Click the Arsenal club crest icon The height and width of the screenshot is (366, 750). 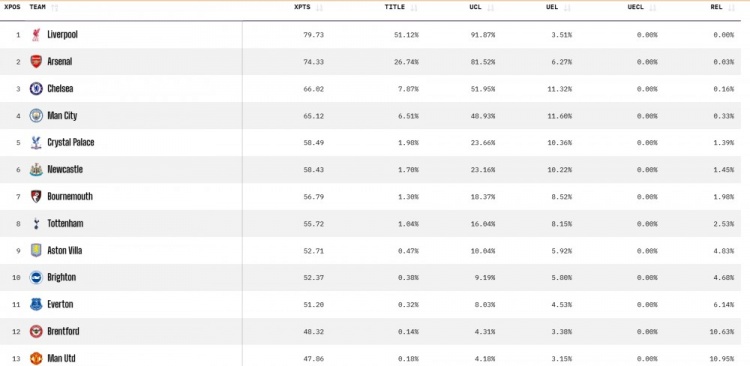point(36,62)
